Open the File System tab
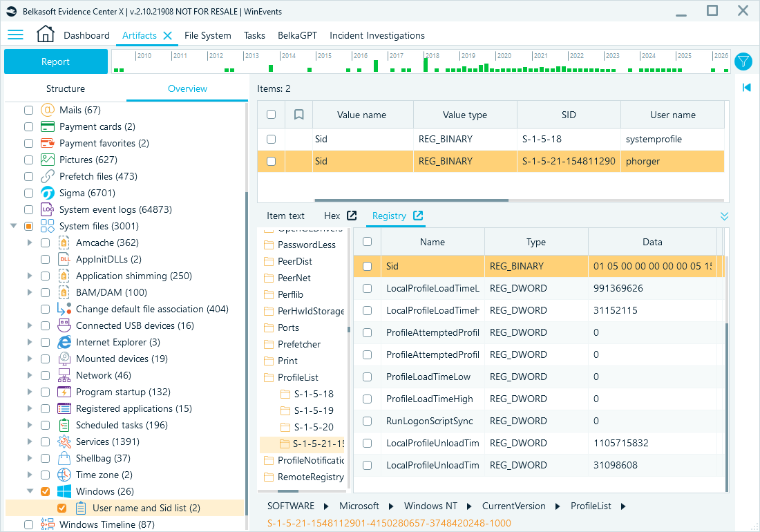Viewport: 760px width, 532px height. tap(207, 35)
